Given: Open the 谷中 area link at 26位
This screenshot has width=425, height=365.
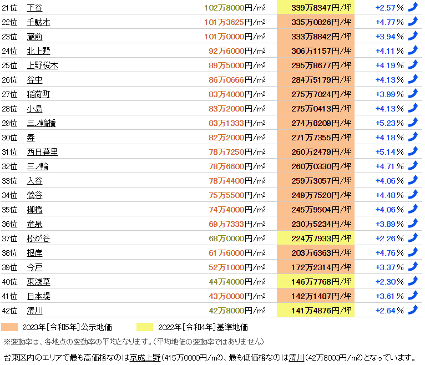Looking at the screenshot, I should point(35,80).
